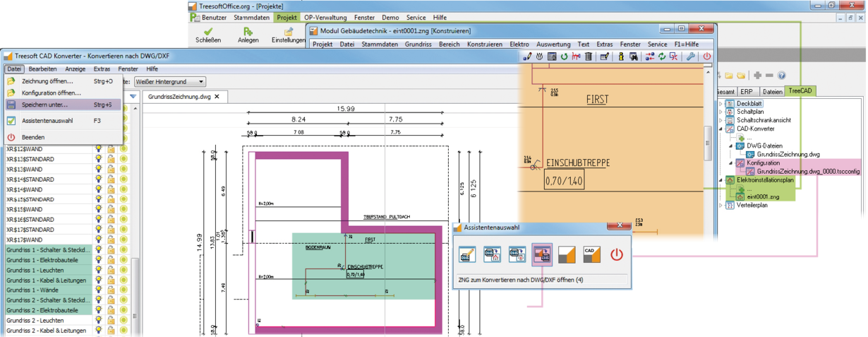Expand the Schaltplan tree node
This screenshot has width=868, height=337.
721,112
